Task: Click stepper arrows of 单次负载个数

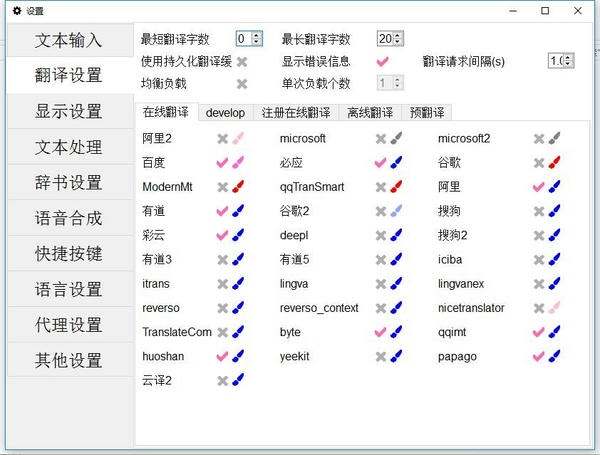Action: coord(397,83)
